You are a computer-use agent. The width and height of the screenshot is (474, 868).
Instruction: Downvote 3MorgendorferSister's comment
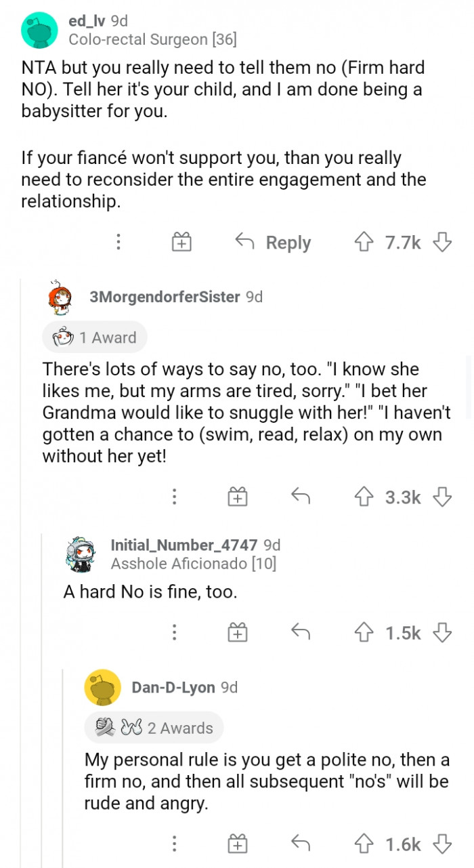click(442, 497)
